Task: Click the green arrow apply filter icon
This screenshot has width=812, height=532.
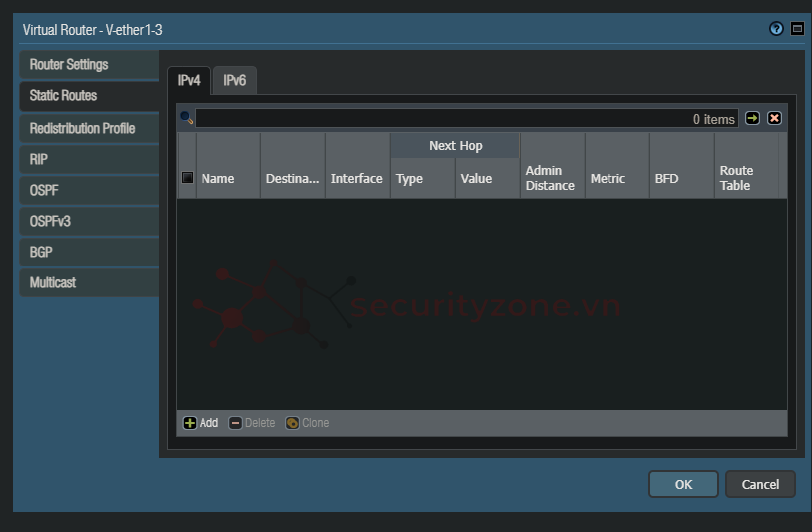Action: [752, 118]
